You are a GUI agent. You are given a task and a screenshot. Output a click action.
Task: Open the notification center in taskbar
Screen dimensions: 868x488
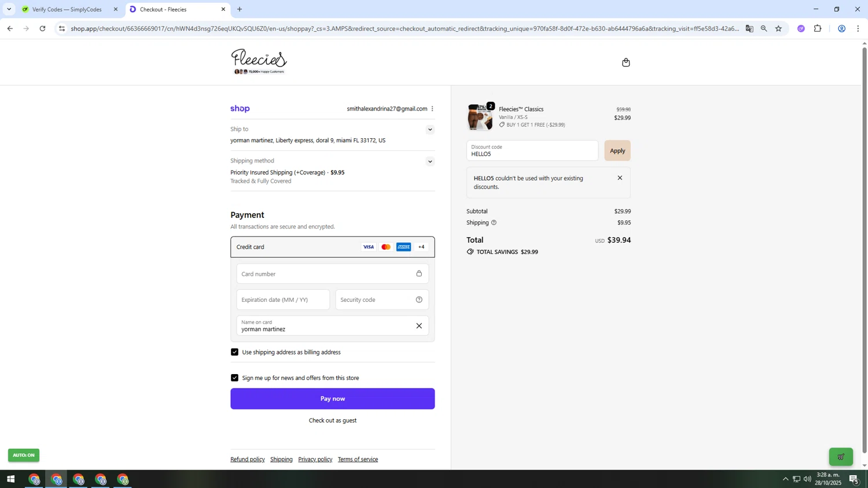[854, 479]
